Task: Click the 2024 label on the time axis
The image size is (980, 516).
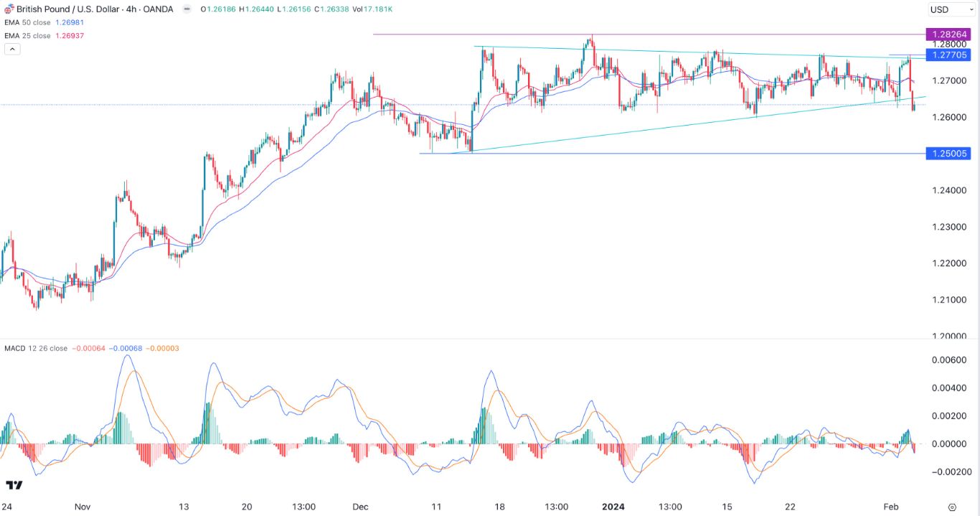Action: click(613, 507)
